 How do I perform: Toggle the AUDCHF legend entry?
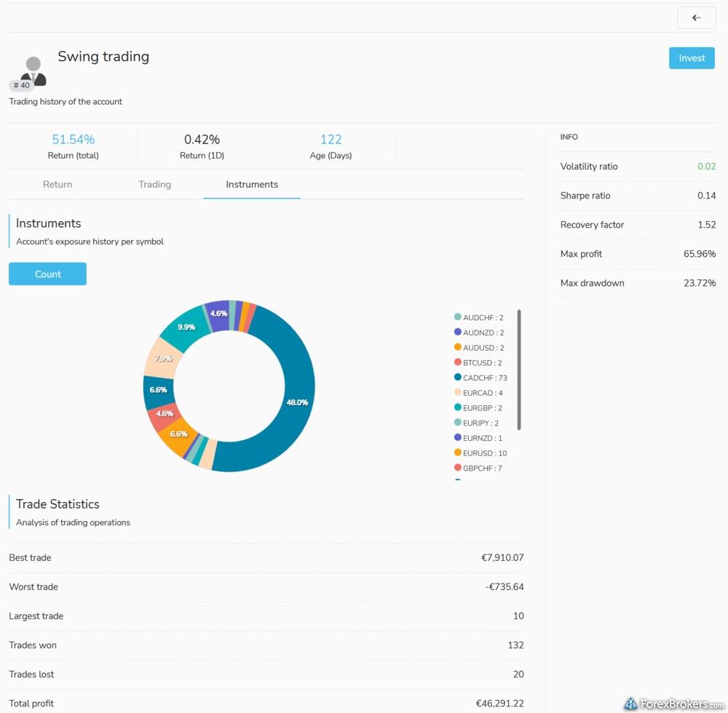(483, 318)
